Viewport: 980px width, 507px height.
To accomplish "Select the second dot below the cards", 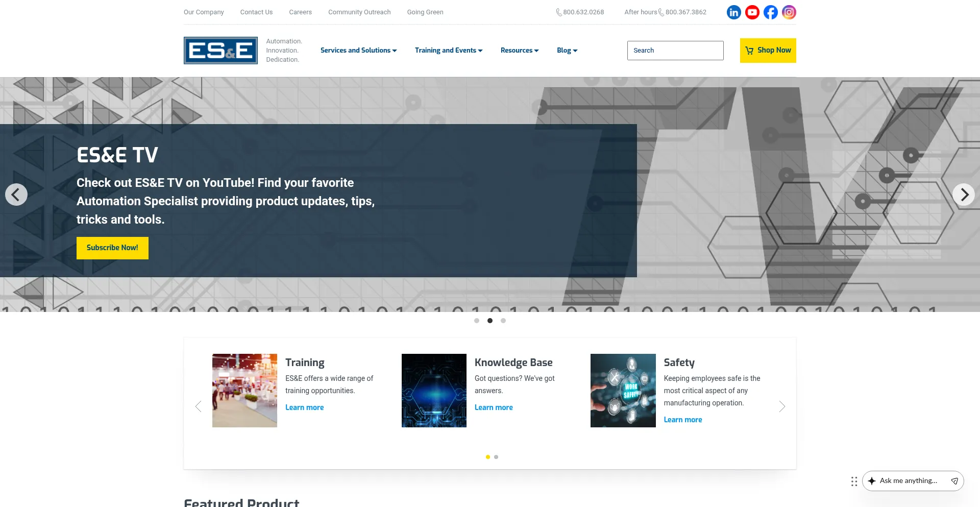I will coord(496,457).
